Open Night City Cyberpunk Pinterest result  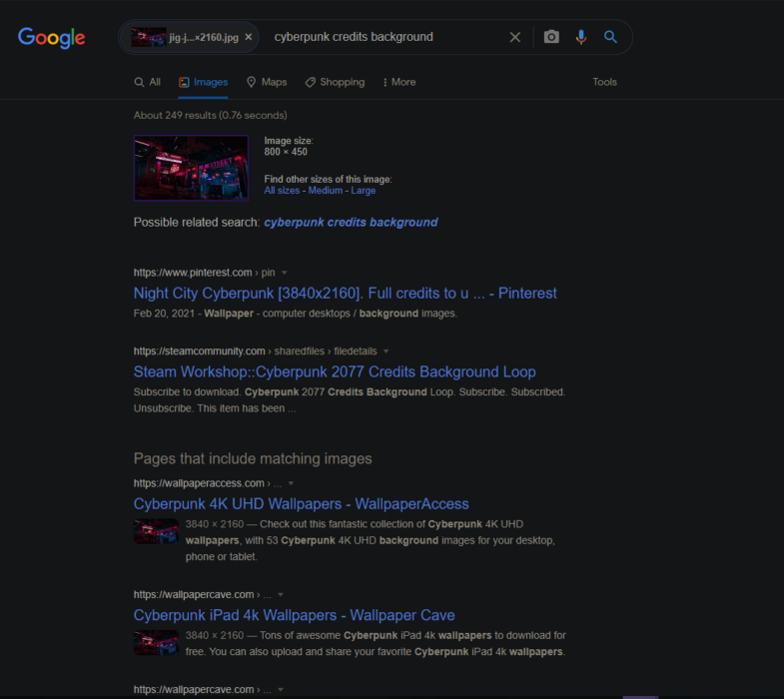(x=345, y=293)
